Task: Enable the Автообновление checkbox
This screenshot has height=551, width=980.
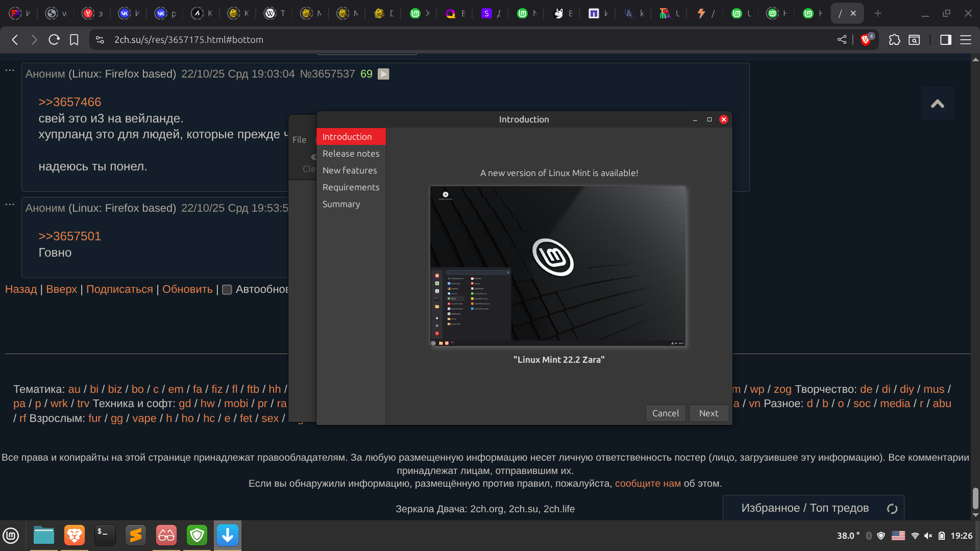Action: pyautogui.click(x=227, y=290)
